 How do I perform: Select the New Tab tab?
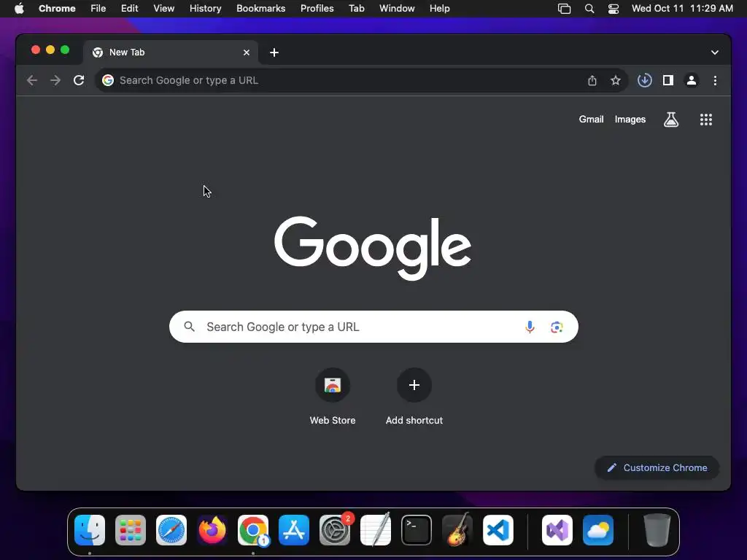(171, 52)
